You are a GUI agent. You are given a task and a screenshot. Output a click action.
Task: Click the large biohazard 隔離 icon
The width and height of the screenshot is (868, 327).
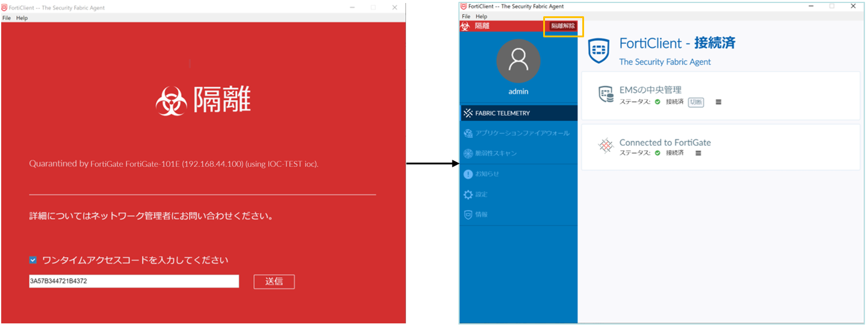(x=171, y=101)
